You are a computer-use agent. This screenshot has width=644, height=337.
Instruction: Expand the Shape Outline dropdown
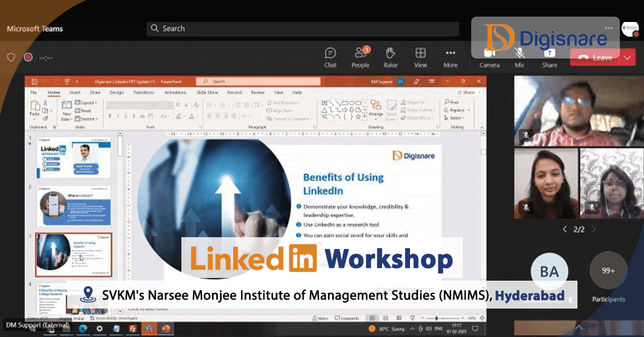click(418, 110)
